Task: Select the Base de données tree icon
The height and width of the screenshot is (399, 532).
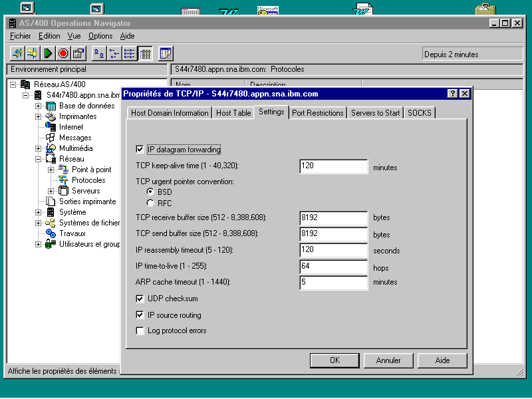Action: pos(51,106)
